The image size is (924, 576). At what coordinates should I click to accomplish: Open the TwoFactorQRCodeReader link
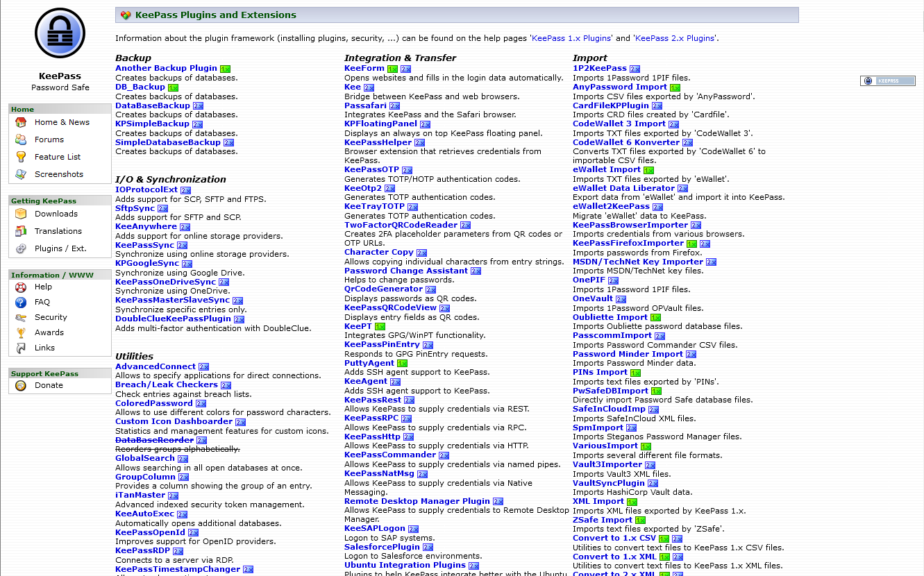401,225
